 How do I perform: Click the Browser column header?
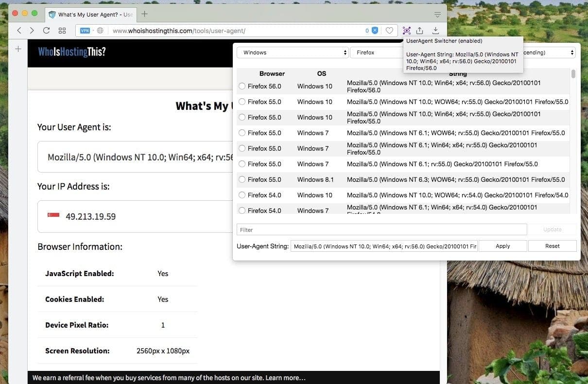pos(272,74)
